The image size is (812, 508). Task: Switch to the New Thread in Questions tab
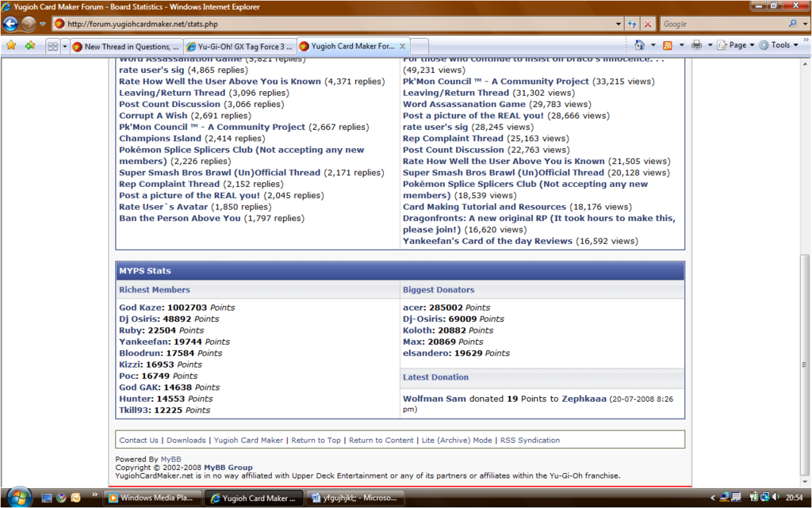(x=126, y=47)
